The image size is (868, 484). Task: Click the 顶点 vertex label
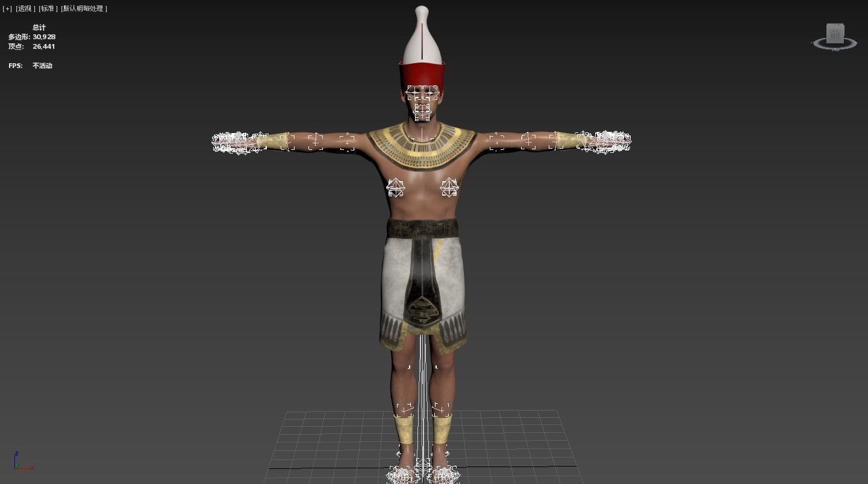pos(16,46)
